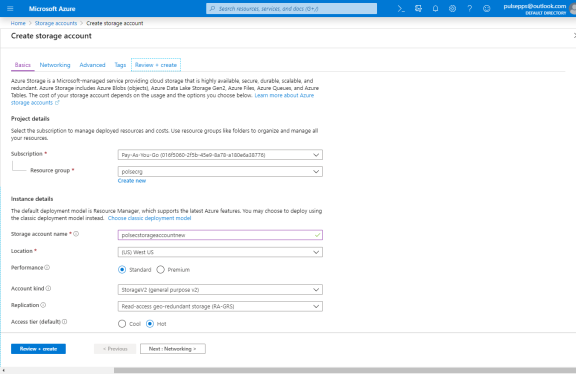Launch Cloud Shell from top bar
Image resolution: width=576 pixels, height=374 pixels.
[x=401, y=8]
